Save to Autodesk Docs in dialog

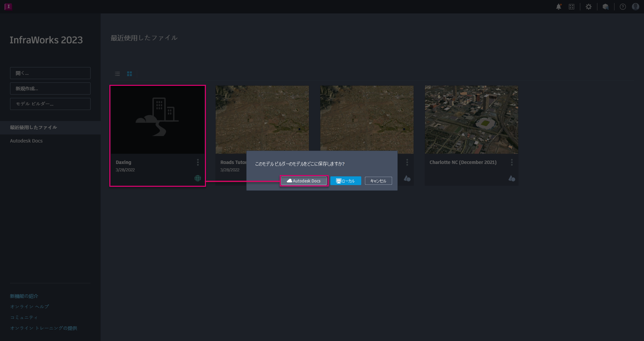tap(304, 181)
